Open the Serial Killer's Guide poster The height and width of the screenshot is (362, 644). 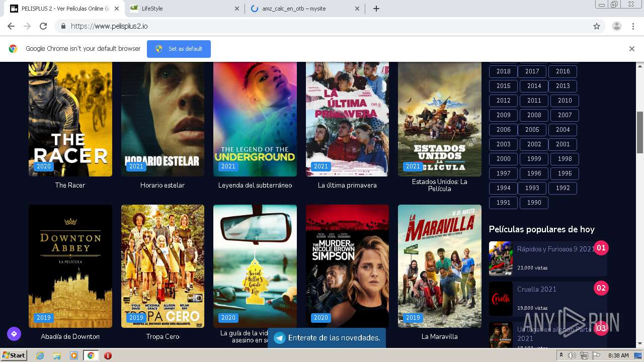tap(255, 266)
